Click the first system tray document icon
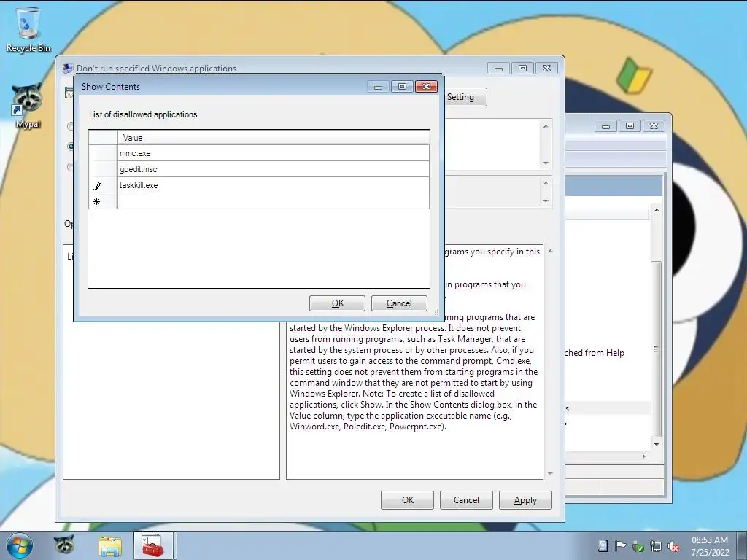 (603, 546)
